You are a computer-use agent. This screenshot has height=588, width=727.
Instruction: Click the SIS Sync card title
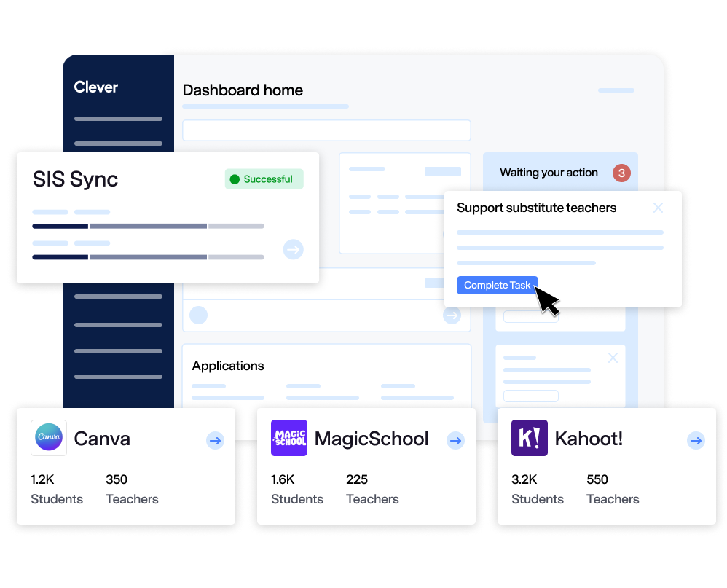pyautogui.click(x=75, y=179)
